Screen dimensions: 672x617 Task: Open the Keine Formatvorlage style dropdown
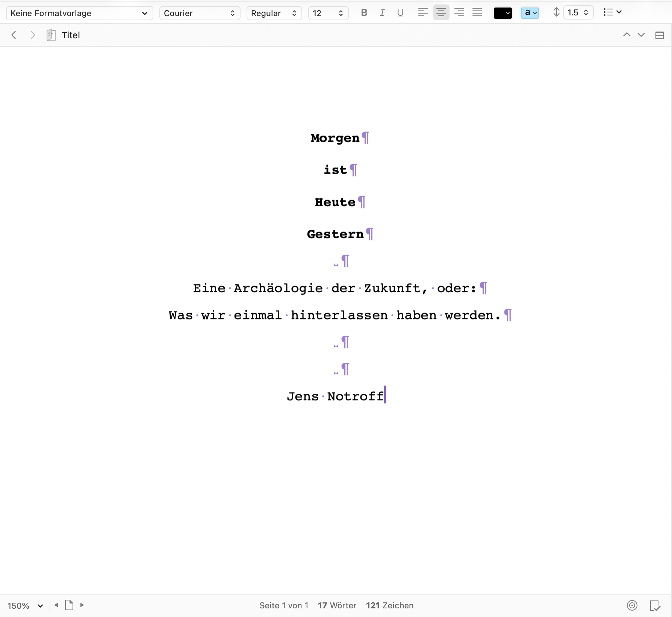tap(79, 13)
